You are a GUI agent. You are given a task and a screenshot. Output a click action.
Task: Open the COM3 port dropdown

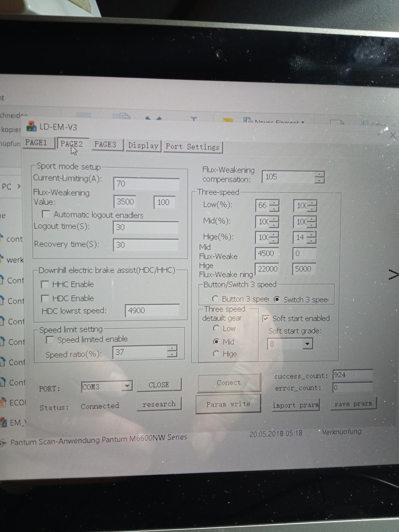pyautogui.click(x=127, y=386)
